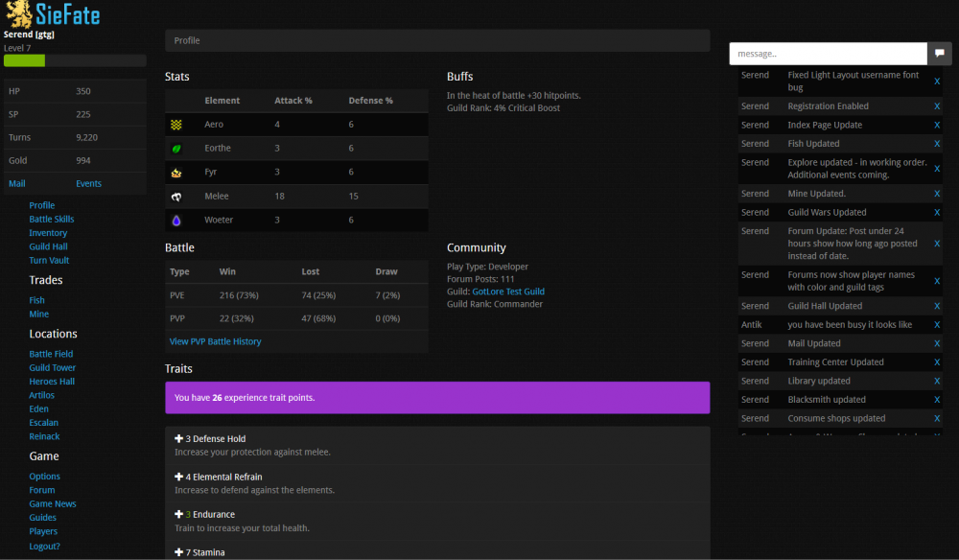
Task: Click the chat send message icon
Action: click(940, 54)
